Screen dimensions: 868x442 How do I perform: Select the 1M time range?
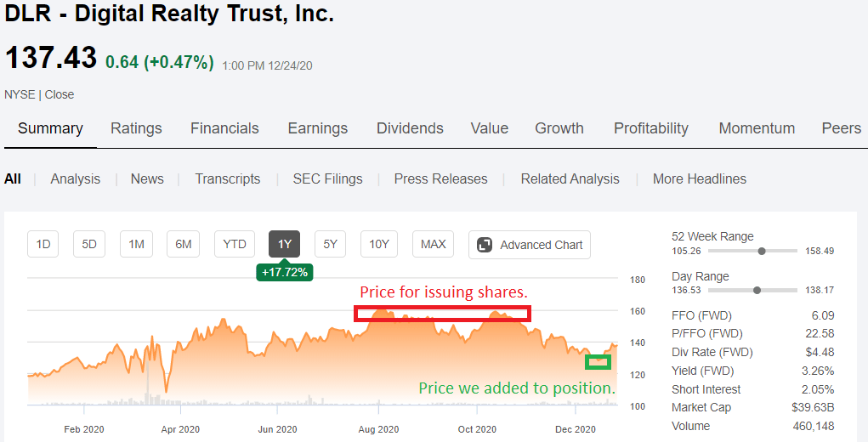tap(136, 245)
